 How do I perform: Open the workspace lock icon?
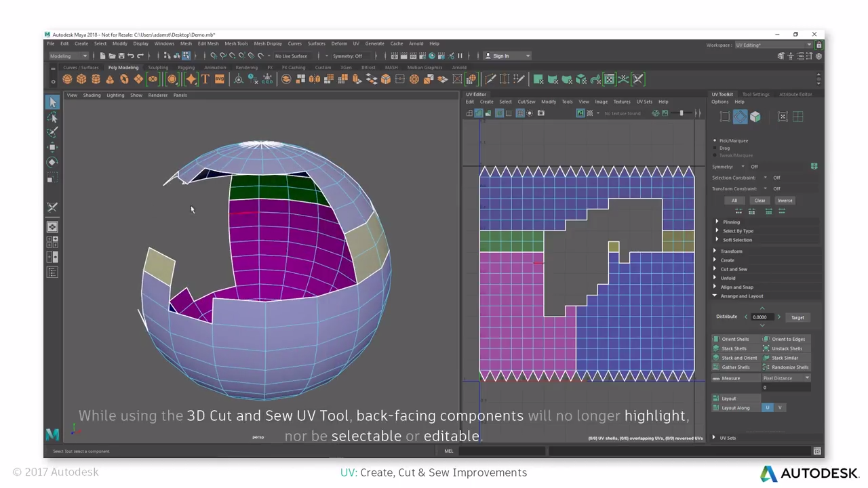pyautogui.click(x=818, y=45)
